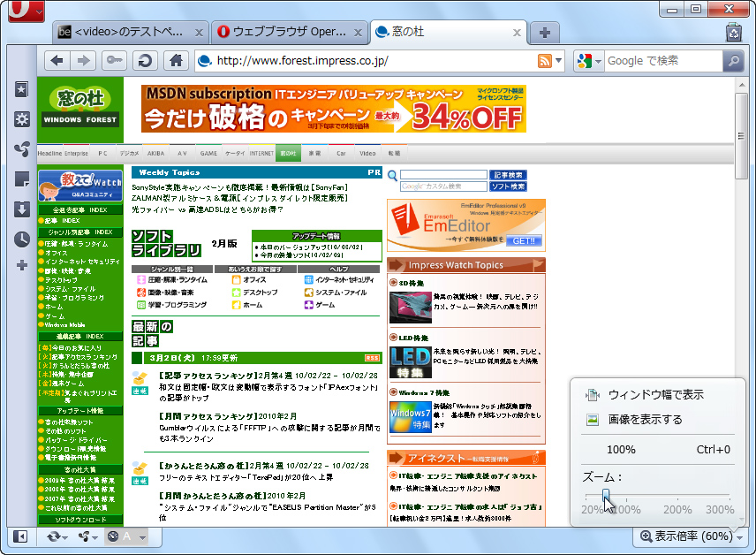756x555 pixels.
Task: Open the History panel in the sidebar
Action: coord(20,239)
